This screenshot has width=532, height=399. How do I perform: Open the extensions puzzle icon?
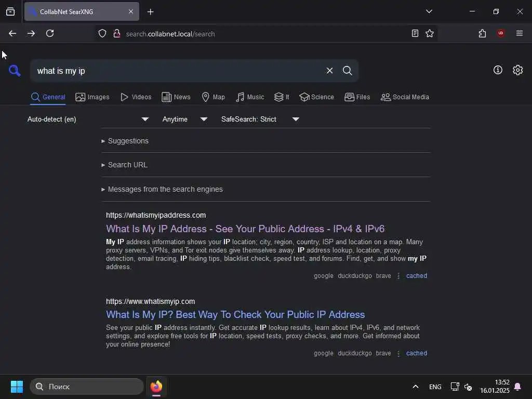click(482, 33)
